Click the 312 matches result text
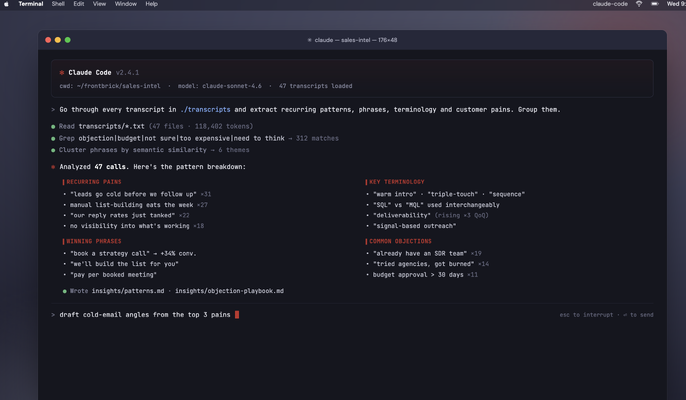This screenshot has height=400, width=686. 317,138
